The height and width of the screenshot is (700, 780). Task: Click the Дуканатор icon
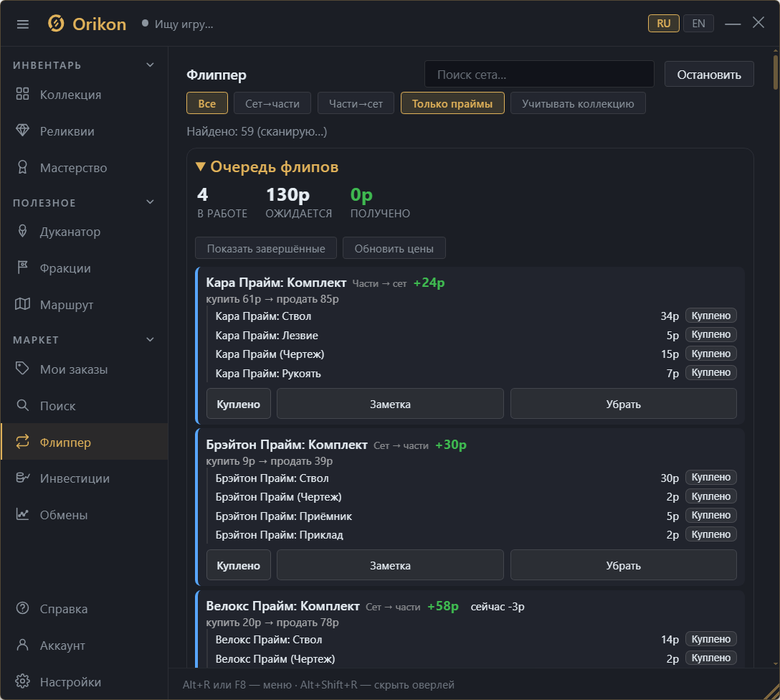(22, 231)
